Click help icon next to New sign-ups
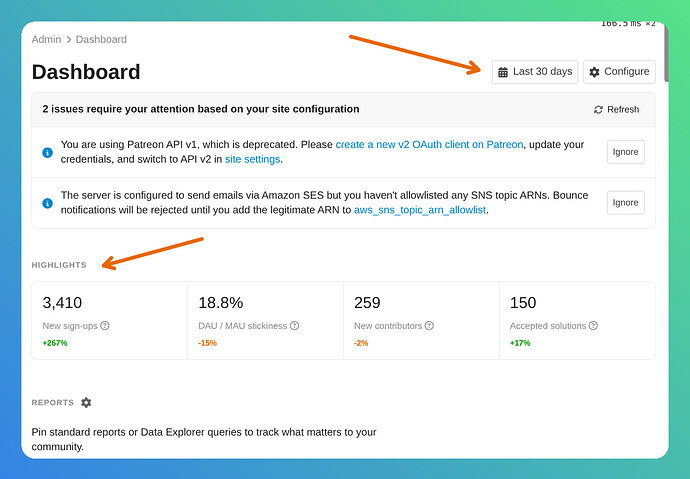 tap(105, 326)
